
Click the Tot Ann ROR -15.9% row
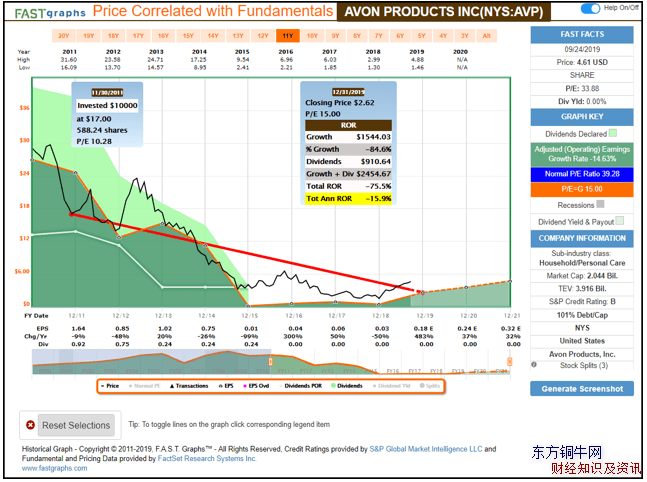click(348, 198)
